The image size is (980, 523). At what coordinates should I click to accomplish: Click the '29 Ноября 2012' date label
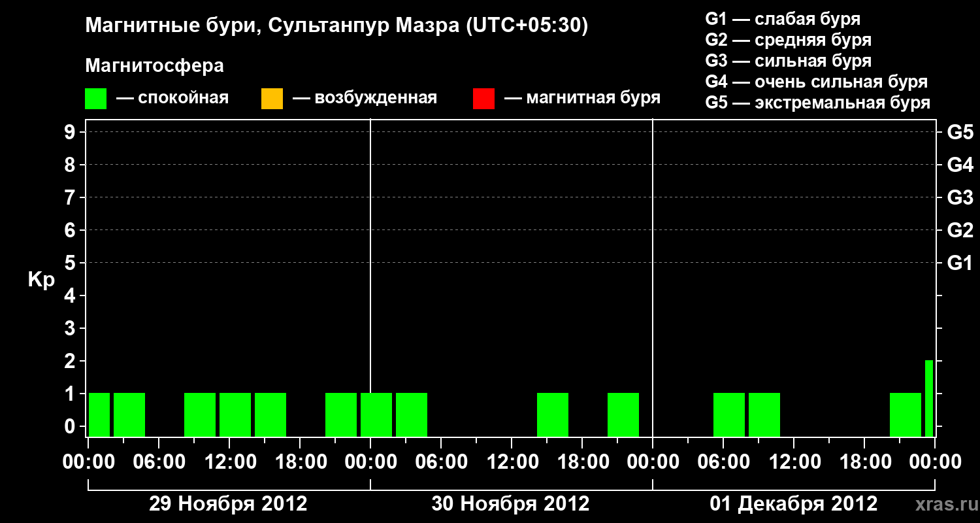point(228,504)
